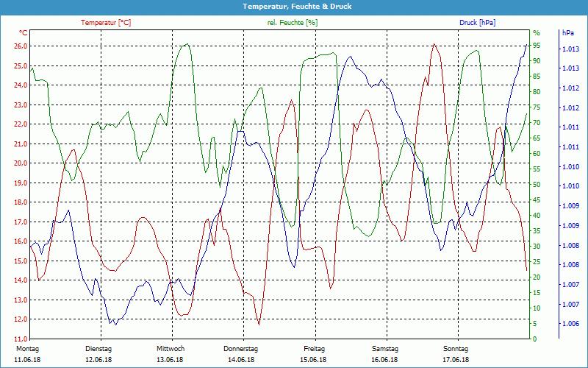Click the '30' humidity axis value

537,247
